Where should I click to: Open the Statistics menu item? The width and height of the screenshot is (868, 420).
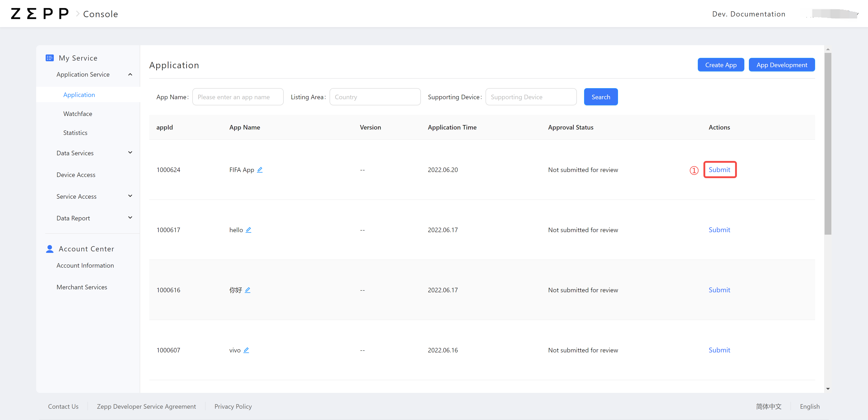point(75,133)
